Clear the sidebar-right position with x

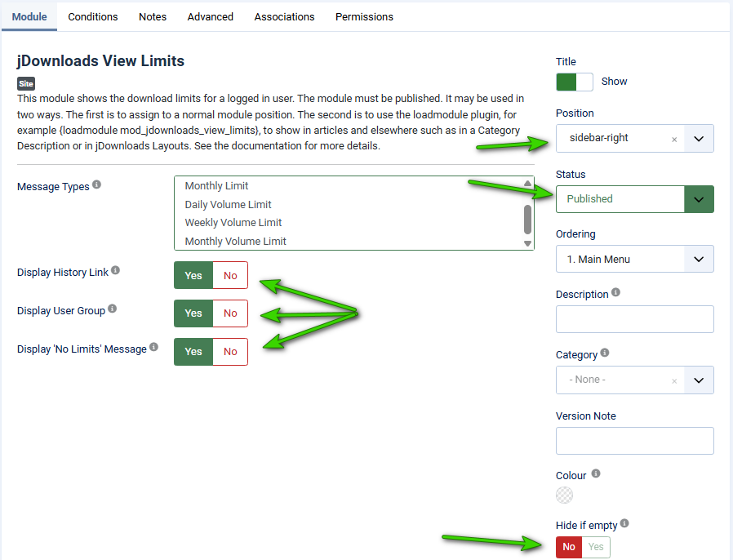click(x=674, y=140)
